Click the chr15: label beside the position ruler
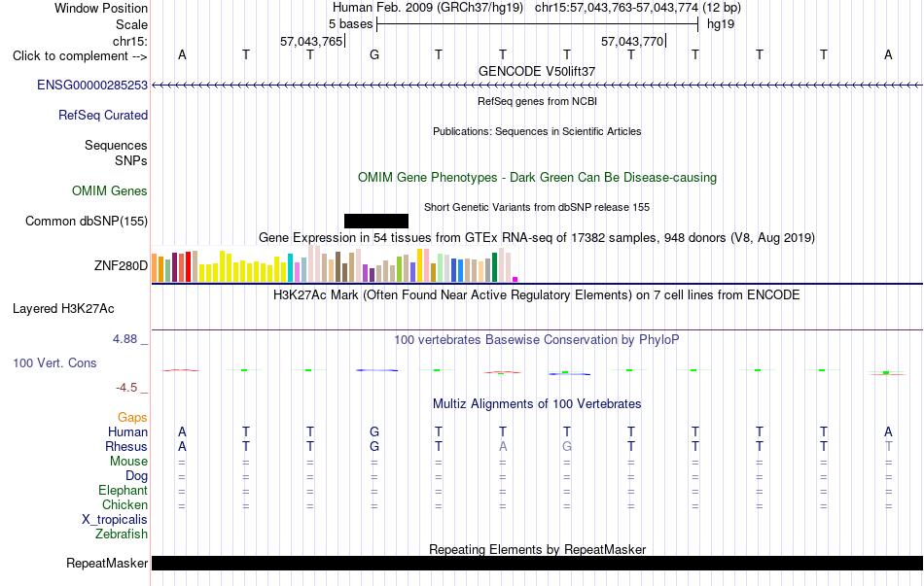This screenshot has width=924, height=586. point(130,41)
